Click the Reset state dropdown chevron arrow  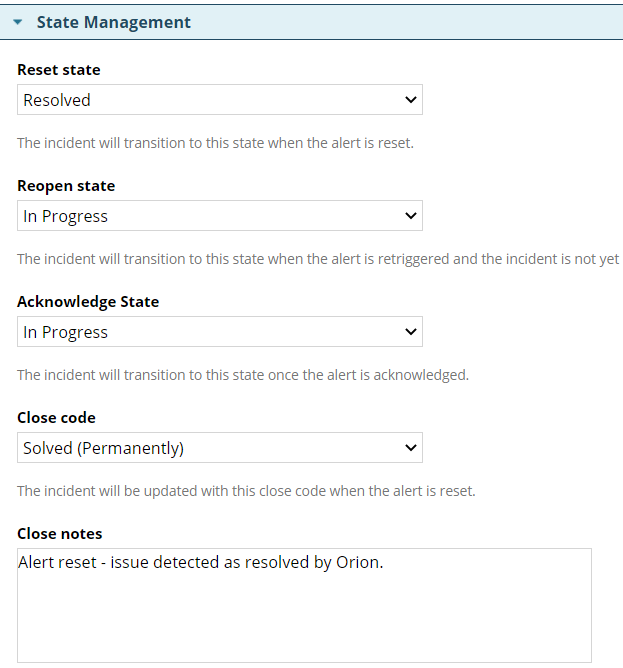coord(410,100)
